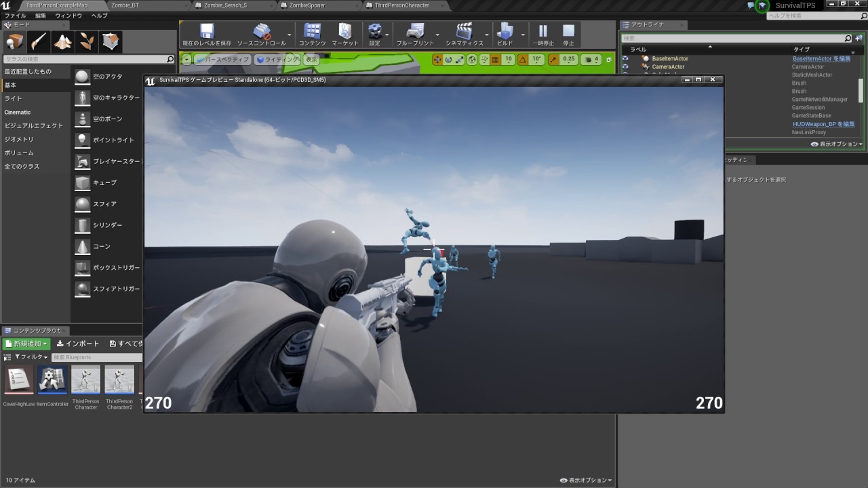
Task: Open the 新規追加 dropdown button
Action: click(x=26, y=344)
